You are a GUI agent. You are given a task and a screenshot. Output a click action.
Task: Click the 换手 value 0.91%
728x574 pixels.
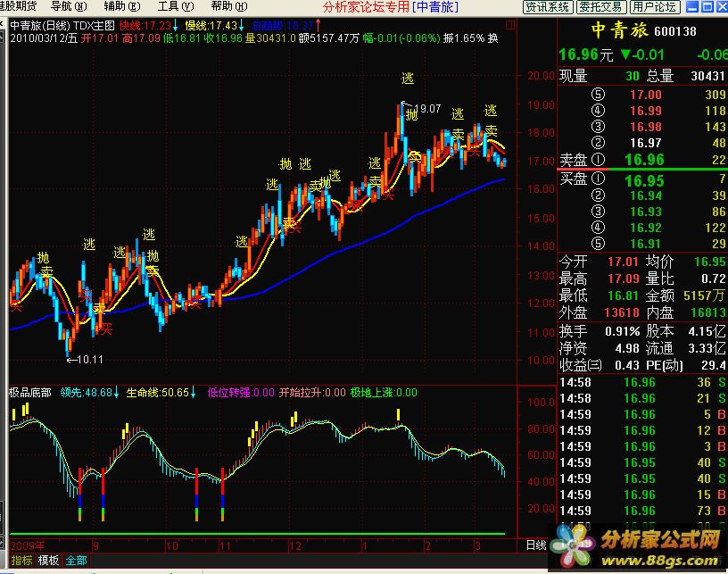click(x=622, y=331)
